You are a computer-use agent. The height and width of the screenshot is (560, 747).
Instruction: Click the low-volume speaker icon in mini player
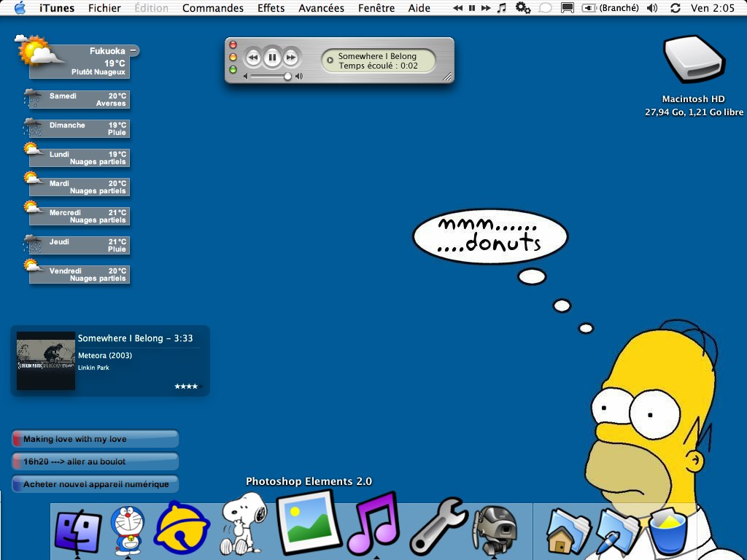246,76
